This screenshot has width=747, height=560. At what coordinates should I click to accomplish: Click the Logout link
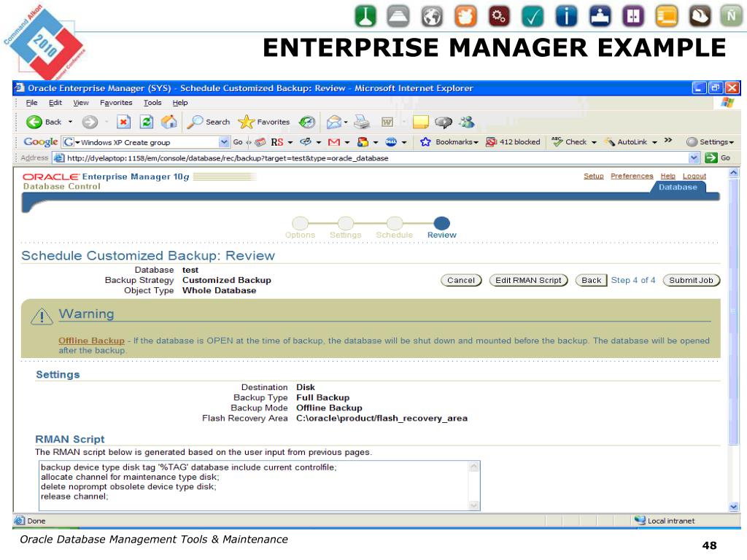[694, 176]
